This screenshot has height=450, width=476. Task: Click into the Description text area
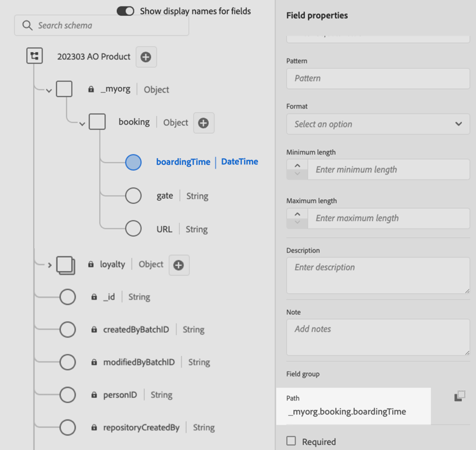[x=378, y=275]
